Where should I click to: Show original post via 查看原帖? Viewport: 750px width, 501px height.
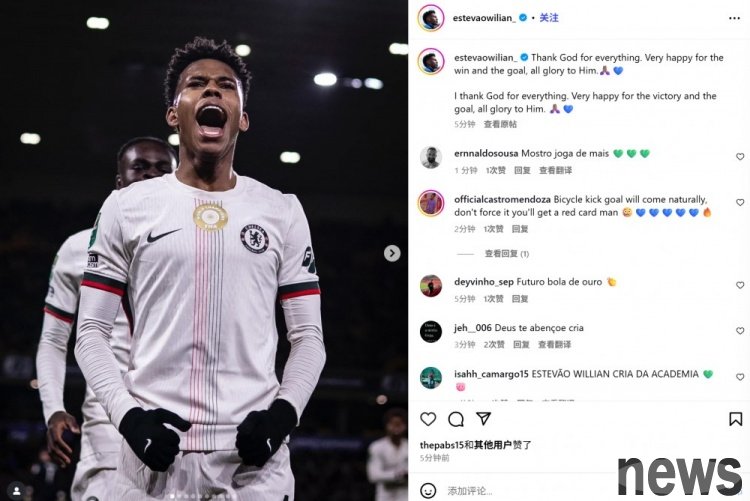click(x=500, y=124)
